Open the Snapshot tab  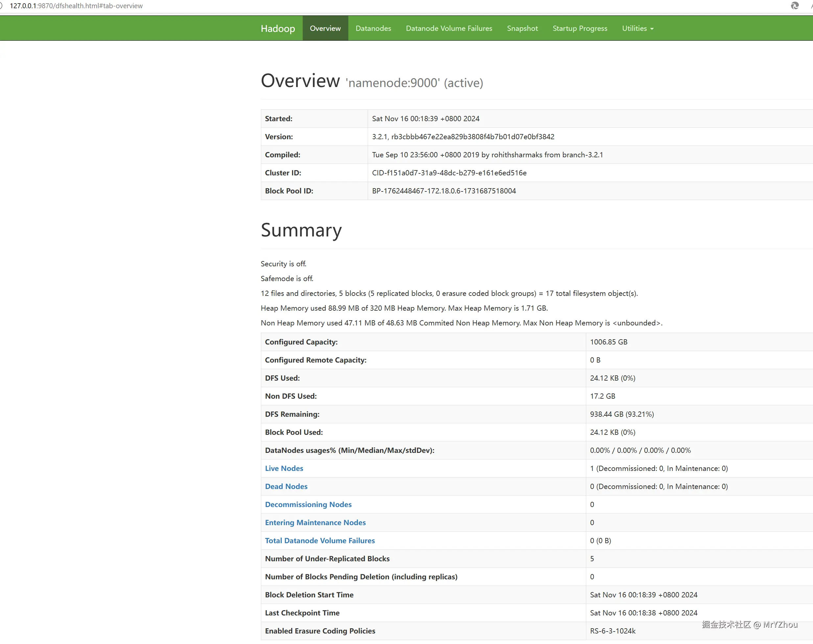tap(522, 28)
